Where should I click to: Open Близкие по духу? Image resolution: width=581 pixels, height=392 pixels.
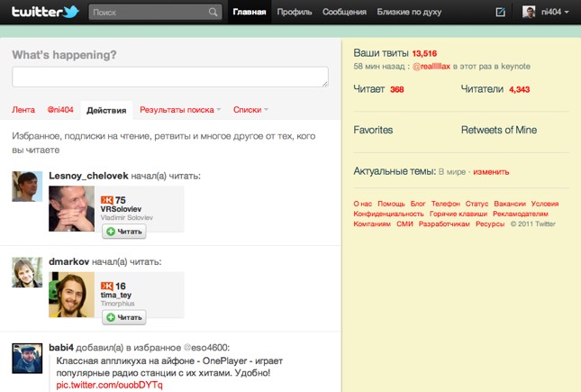(409, 12)
